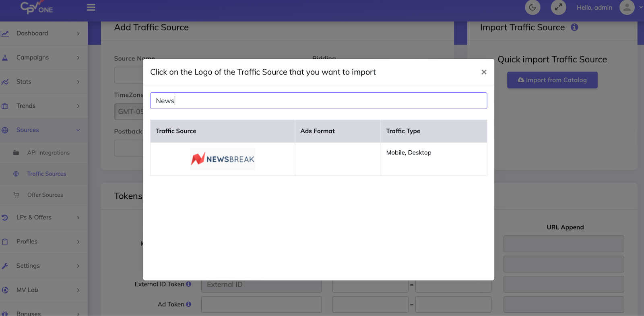644x316 pixels.
Task: Expand the Campaigns menu chevron
Action: (78, 58)
